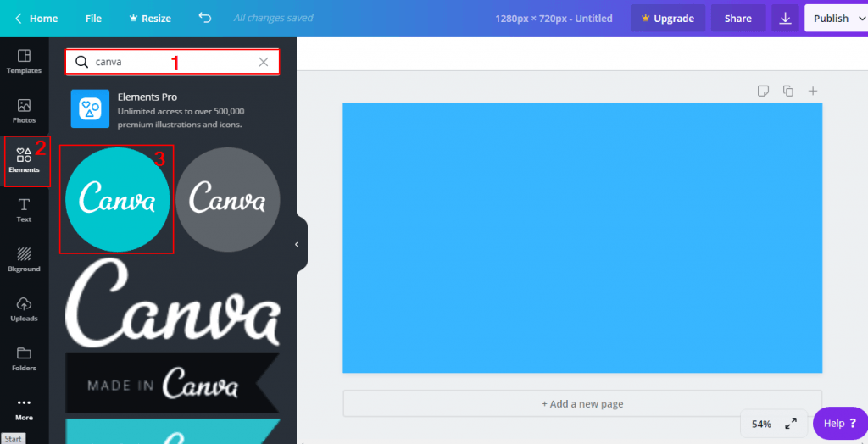The height and width of the screenshot is (444, 868).
Task: Click the Share button
Action: pyautogui.click(x=738, y=19)
